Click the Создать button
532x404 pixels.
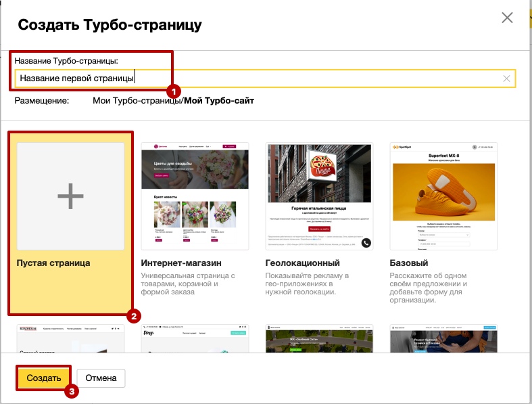(44, 378)
